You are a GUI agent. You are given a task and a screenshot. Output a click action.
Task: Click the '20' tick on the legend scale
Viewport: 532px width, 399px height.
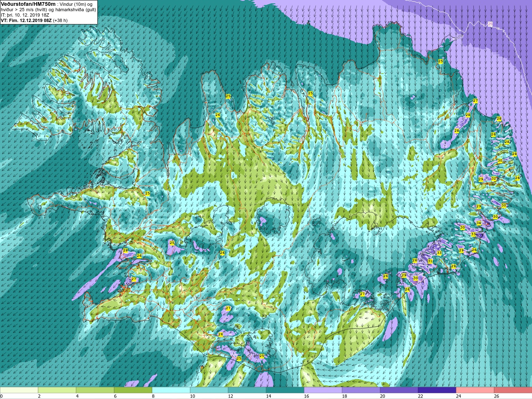coord(382,397)
